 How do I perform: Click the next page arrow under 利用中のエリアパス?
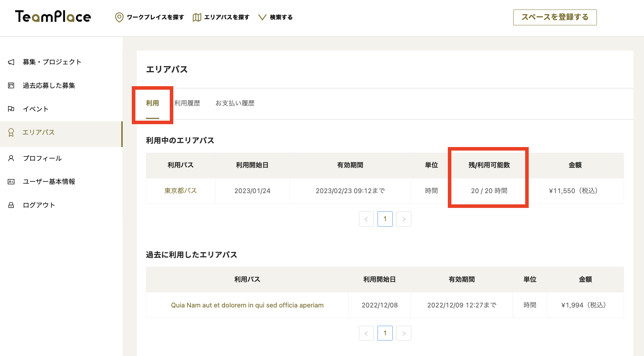pyautogui.click(x=404, y=219)
